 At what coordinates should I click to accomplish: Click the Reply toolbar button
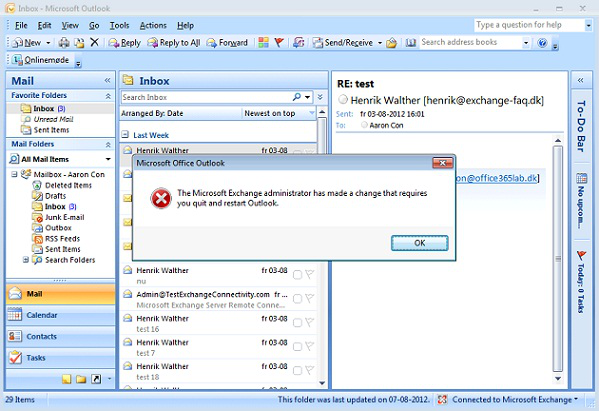coord(125,43)
